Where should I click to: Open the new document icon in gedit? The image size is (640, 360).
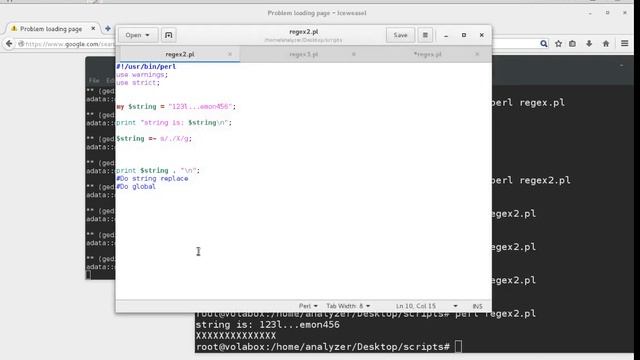coord(168,35)
